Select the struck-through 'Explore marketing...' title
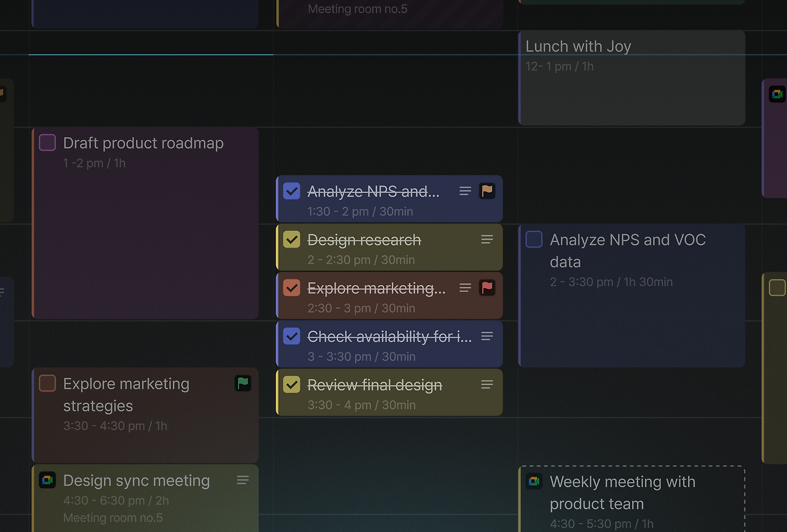Viewport: 787px width, 532px height. pos(376,288)
